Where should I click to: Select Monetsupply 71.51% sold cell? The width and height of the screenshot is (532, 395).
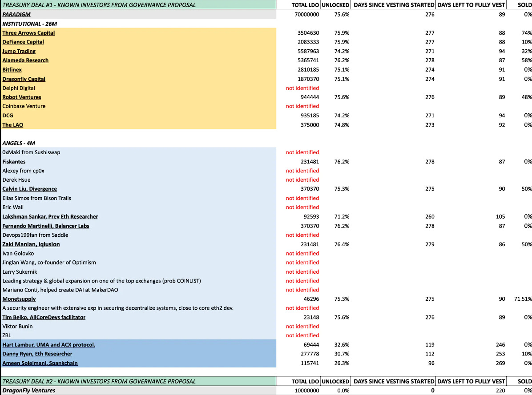[x=523, y=299]
